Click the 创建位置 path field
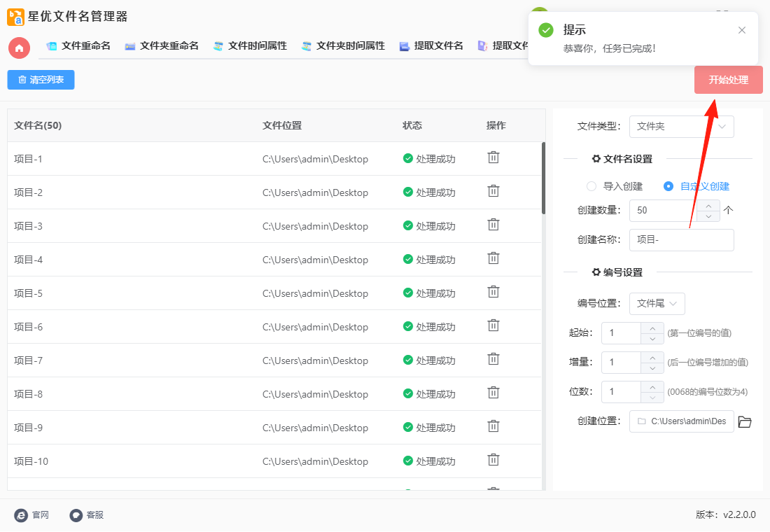 point(682,421)
